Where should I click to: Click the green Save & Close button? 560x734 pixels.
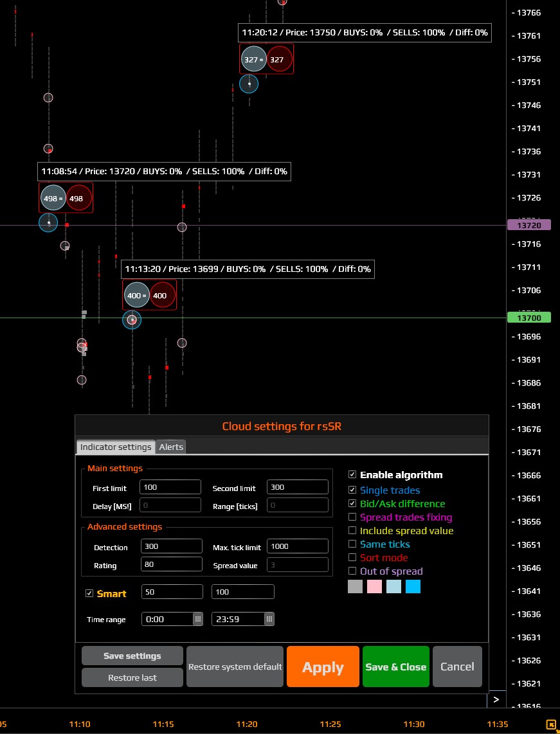click(395, 667)
